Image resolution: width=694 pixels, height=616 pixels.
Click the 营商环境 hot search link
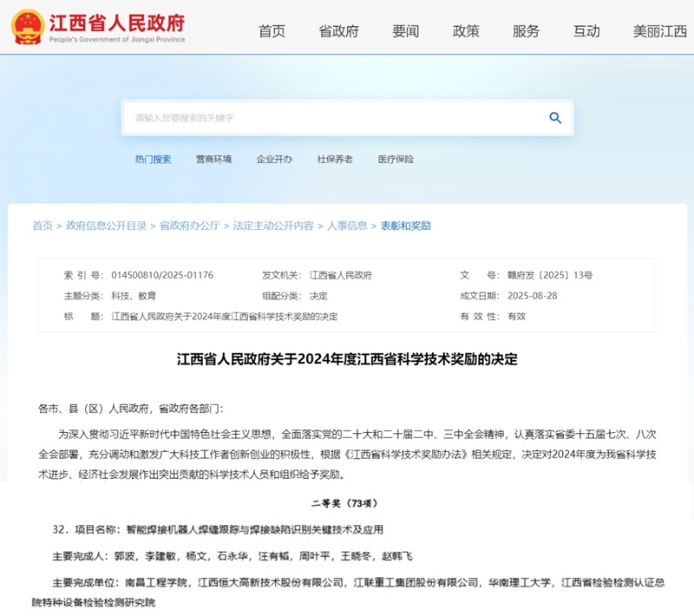pos(213,160)
